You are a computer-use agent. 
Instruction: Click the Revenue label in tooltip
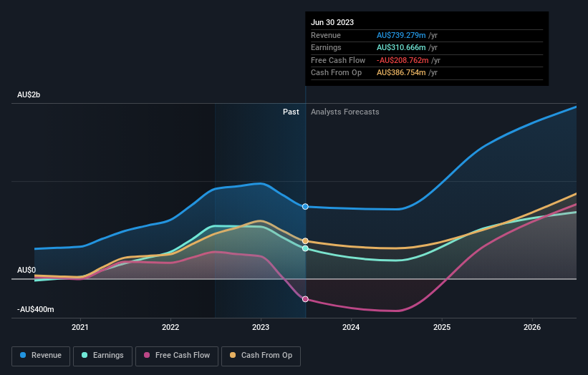pyautogui.click(x=326, y=35)
